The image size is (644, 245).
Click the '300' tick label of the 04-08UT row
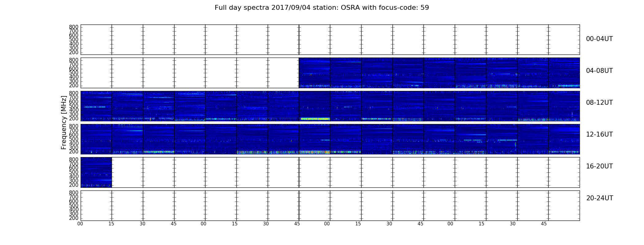pos(74,81)
